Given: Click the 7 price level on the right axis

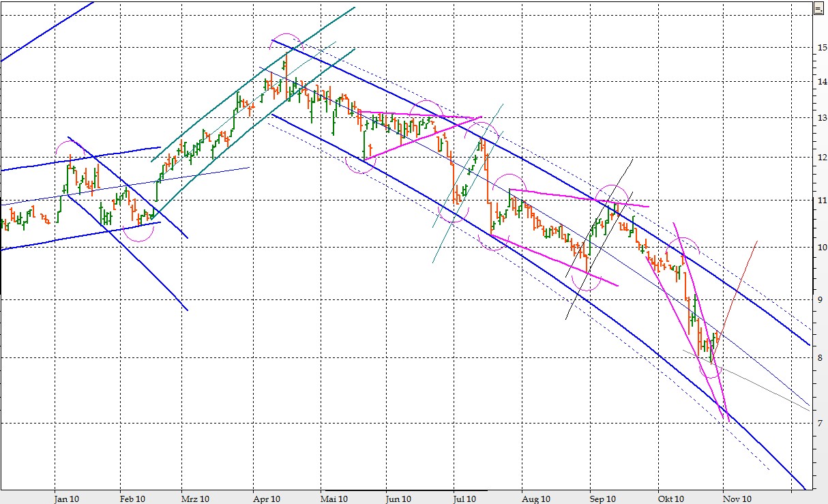Looking at the screenshot, I should tap(821, 422).
